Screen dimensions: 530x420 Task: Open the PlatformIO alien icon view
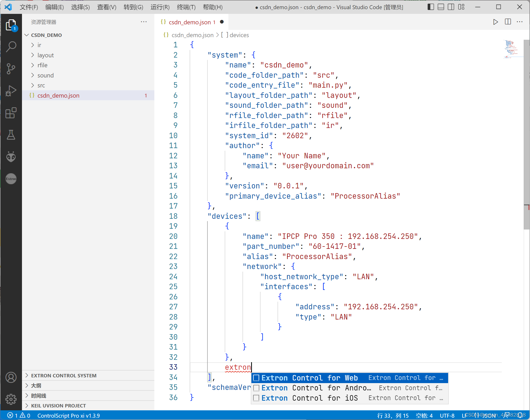[x=11, y=156]
